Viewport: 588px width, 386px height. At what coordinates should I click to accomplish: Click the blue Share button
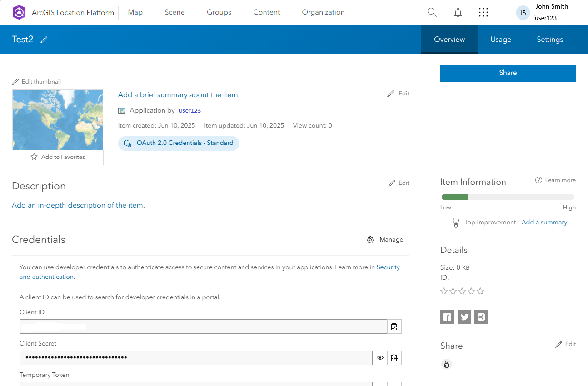tap(508, 73)
